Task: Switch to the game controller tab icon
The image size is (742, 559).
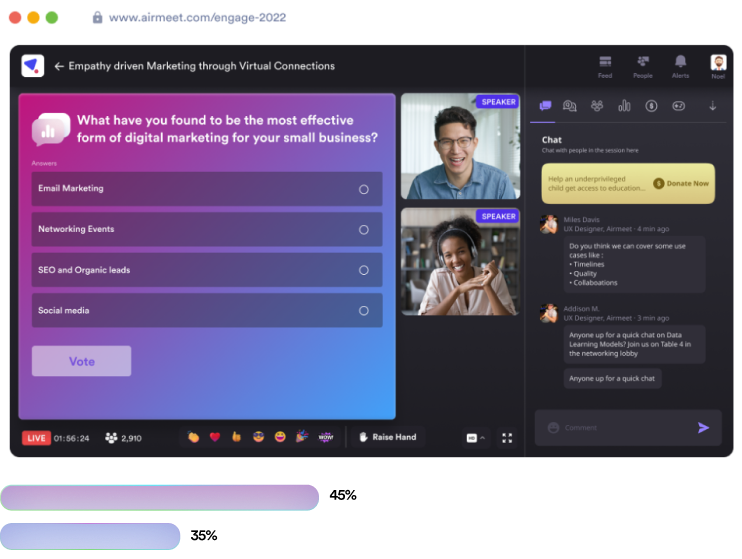Action: (679, 106)
